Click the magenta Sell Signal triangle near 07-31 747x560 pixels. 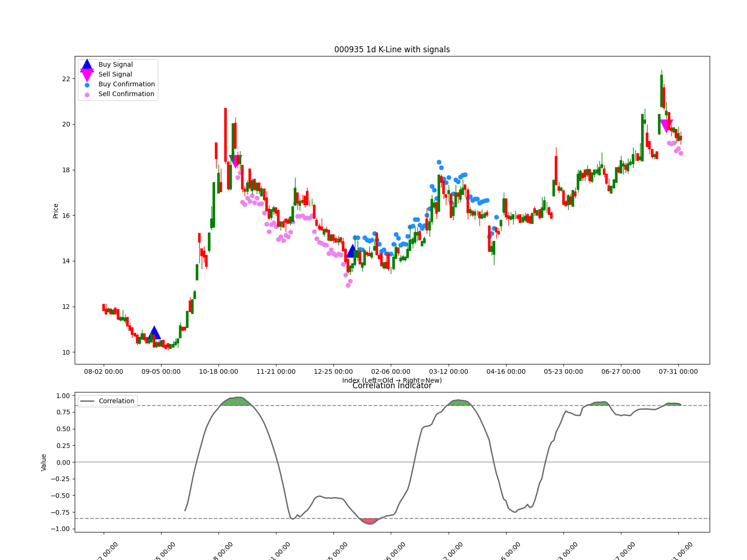[667, 126]
